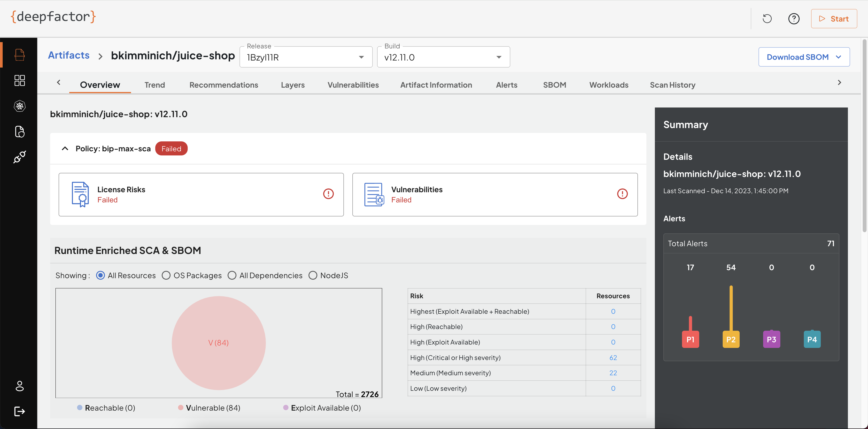
Task: Open the Workloads tab
Action: 609,85
